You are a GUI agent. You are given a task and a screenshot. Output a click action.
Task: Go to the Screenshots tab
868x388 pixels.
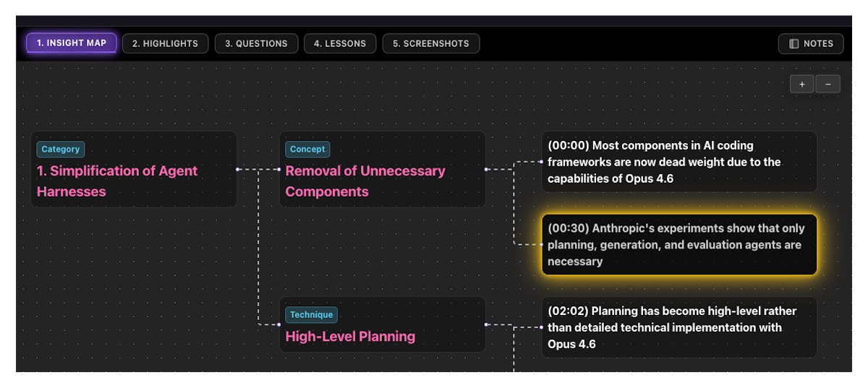[x=430, y=43]
